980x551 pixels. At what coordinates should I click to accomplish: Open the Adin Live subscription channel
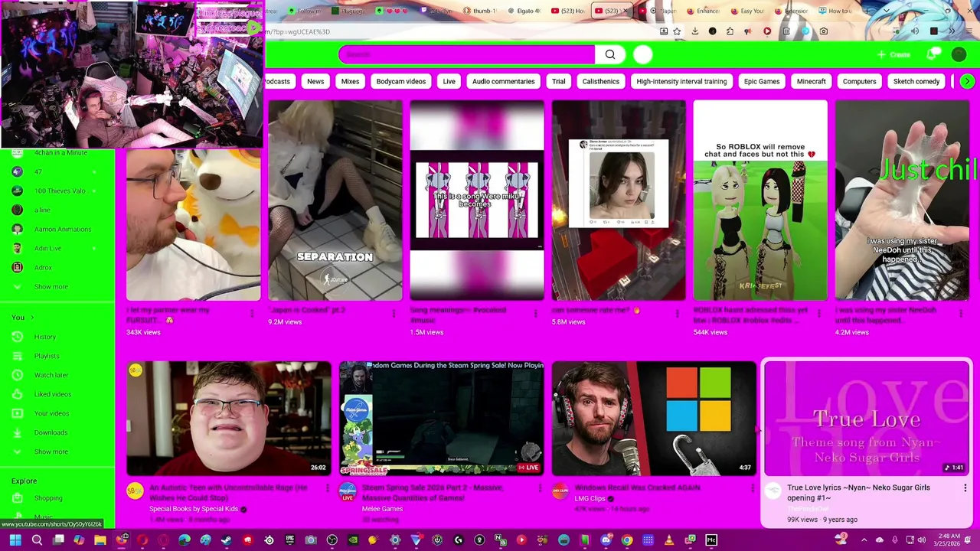47,248
